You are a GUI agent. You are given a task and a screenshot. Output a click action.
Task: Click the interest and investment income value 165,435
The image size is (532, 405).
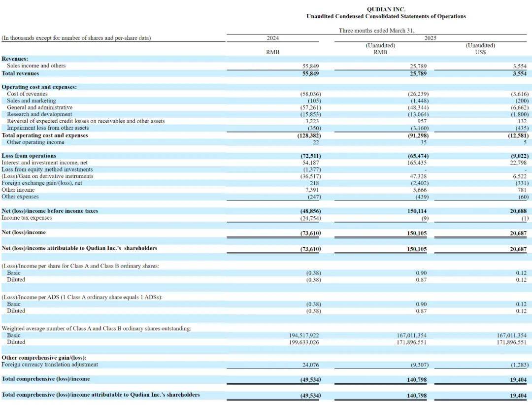pos(417,163)
